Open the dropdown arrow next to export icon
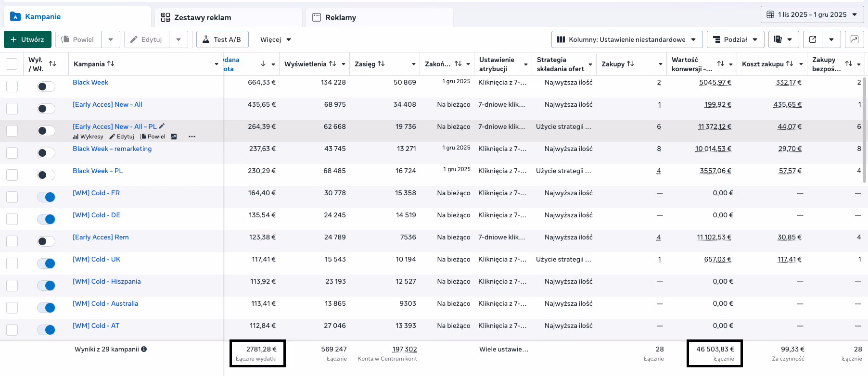 [x=831, y=39]
